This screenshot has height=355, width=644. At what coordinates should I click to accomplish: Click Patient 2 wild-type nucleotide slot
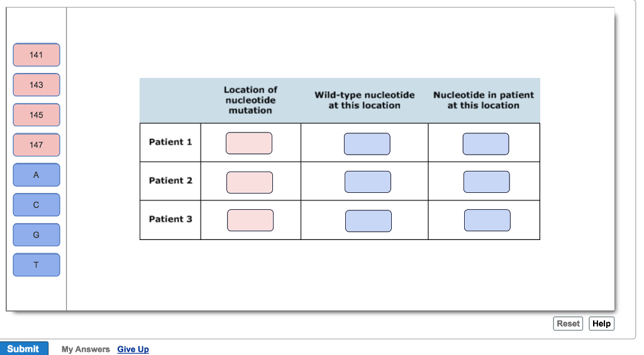[368, 182]
